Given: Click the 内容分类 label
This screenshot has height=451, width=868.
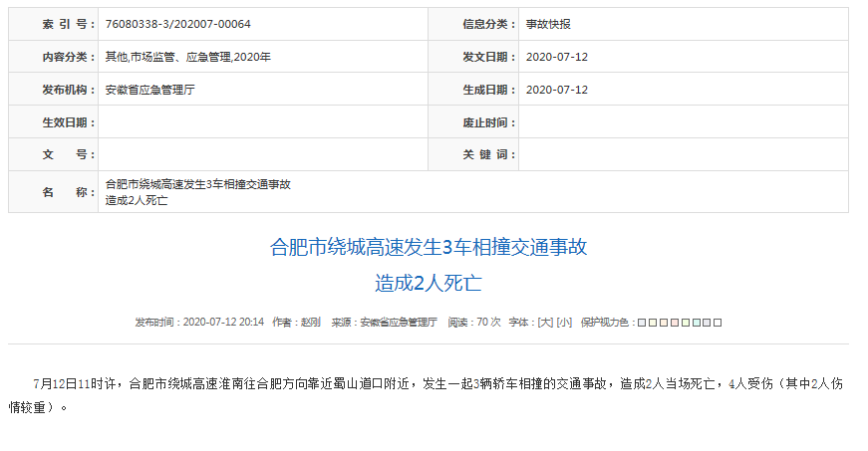Looking at the screenshot, I should point(68,57).
